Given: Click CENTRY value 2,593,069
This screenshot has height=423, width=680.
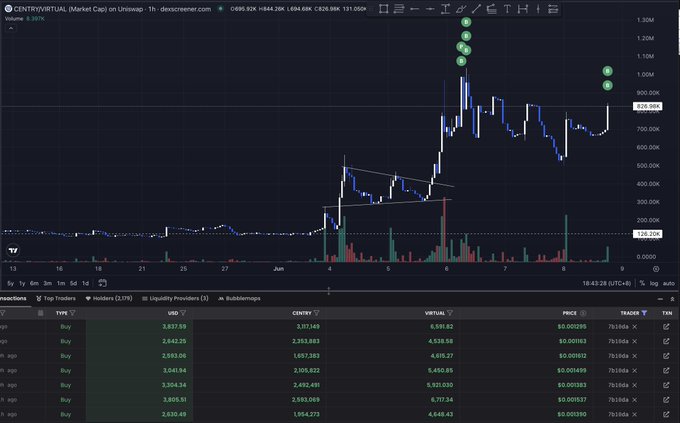Looking at the screenshot, I should point(306,400).
